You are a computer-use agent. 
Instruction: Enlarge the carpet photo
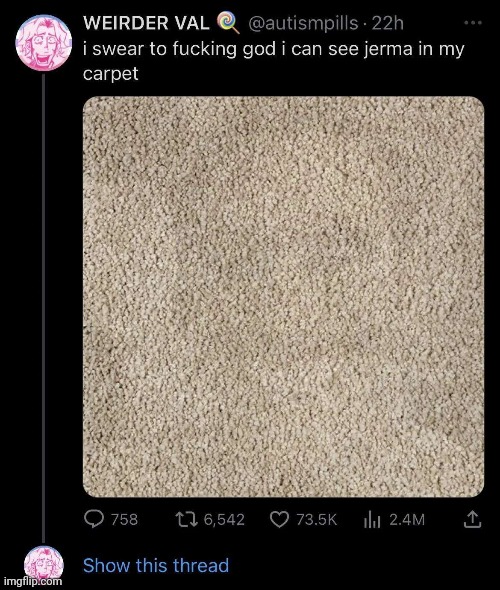click(x=283, y=297)
